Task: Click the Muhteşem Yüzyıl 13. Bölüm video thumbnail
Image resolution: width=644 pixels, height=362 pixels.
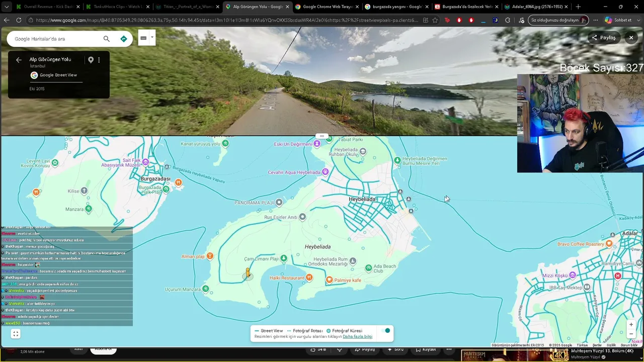Action: coord(514,354)
